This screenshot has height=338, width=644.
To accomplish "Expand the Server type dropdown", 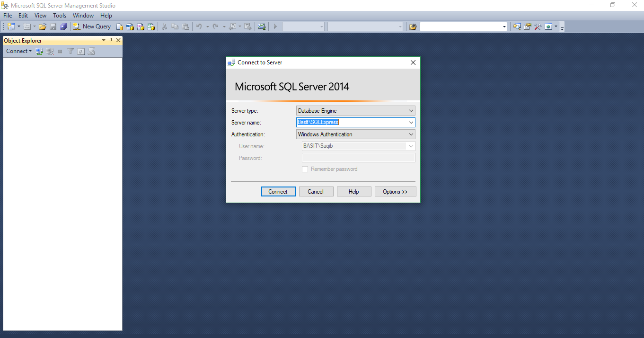I will click(x=411, y=111).
